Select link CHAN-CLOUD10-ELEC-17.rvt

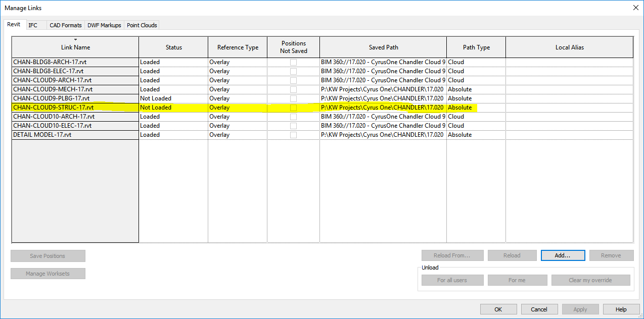tap(75, 126)
